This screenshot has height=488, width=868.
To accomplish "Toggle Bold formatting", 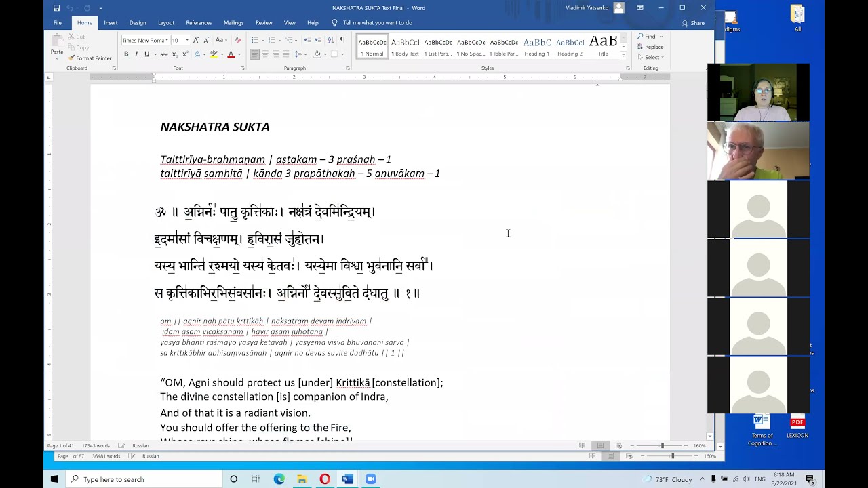I will 126,54.
